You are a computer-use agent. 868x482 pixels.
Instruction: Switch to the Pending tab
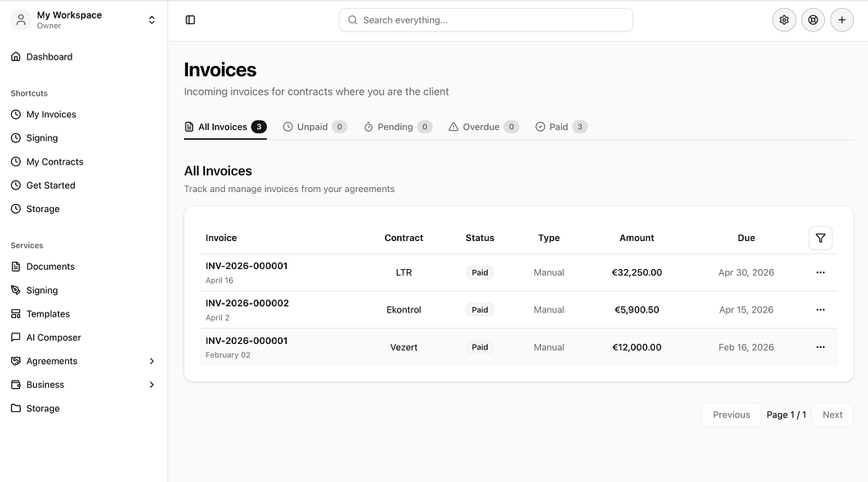coord(398,127)
